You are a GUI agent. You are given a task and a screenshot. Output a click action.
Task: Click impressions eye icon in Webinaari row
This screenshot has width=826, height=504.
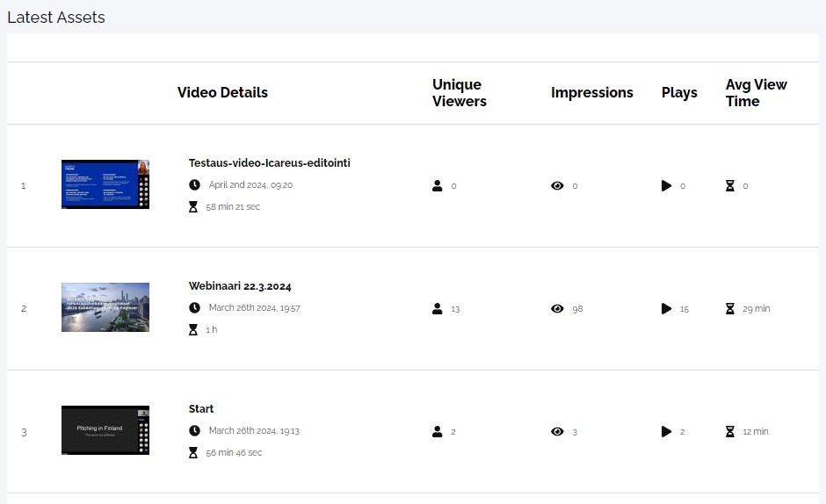557,308
